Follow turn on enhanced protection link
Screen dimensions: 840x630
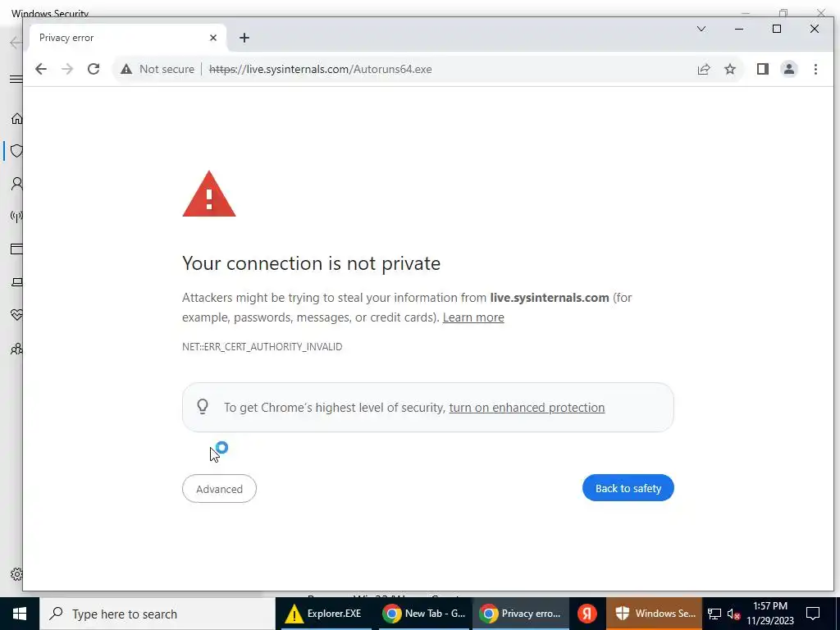(527, 408)
